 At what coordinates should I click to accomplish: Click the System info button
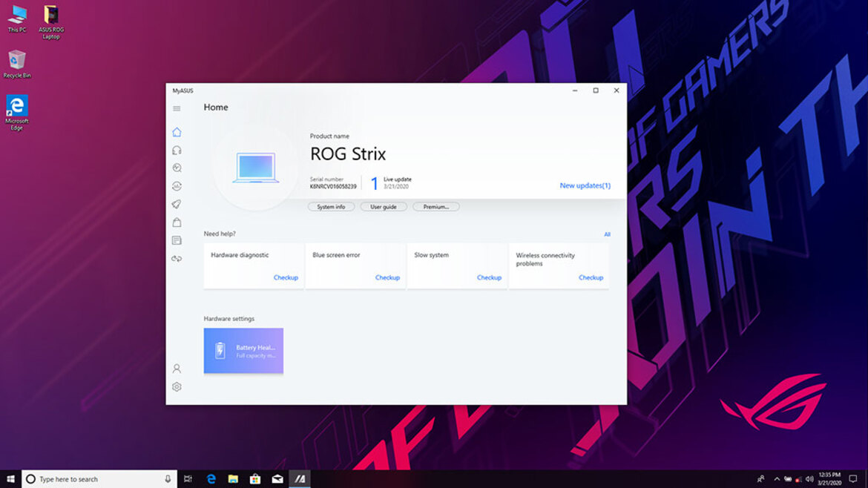pyautogui.click(x=331, y=207)
